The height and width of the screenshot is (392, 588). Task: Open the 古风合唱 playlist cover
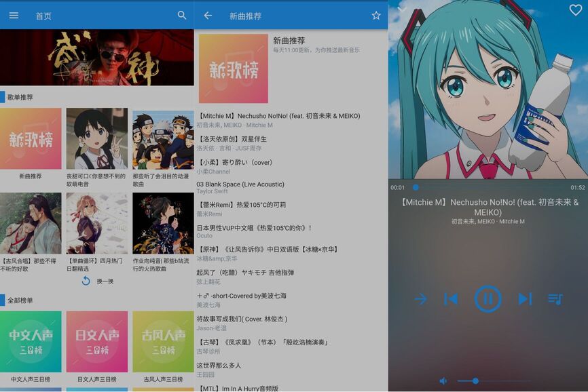coord(31,223)
